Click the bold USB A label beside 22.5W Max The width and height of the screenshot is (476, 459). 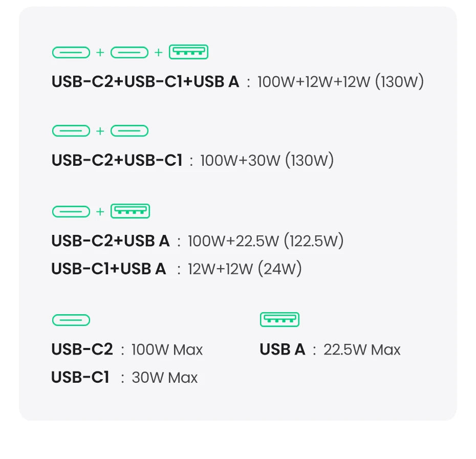283,350
